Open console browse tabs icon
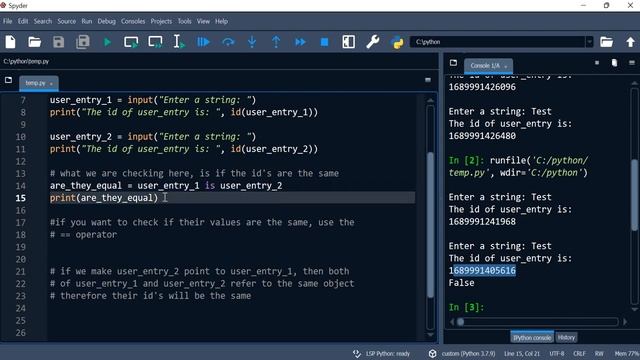This screenshot has width=640, height=360. 453,63
